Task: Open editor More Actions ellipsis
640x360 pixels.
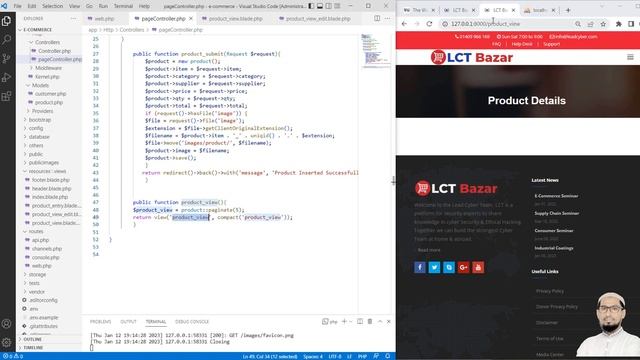Action: pyautogui.click(x=387, y=18)
